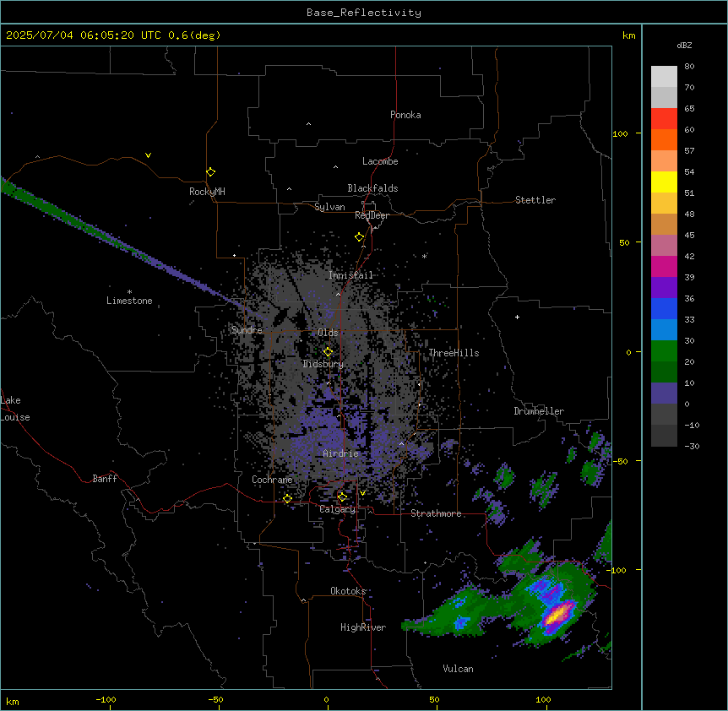Select the red 60-65 dBZ legend swatch
The image size is (728, 711).
click(664, 119)
